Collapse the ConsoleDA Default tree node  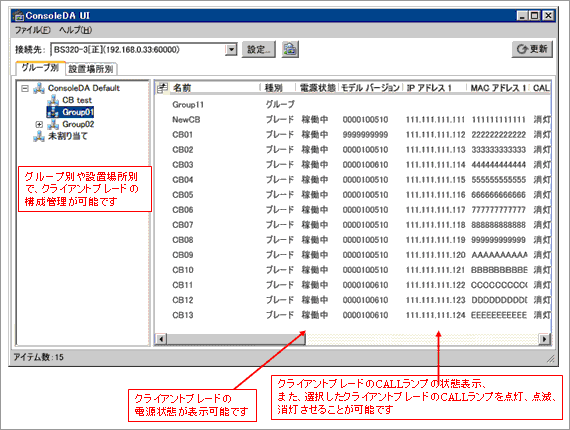pyautogui.click(x=25, y=88)
